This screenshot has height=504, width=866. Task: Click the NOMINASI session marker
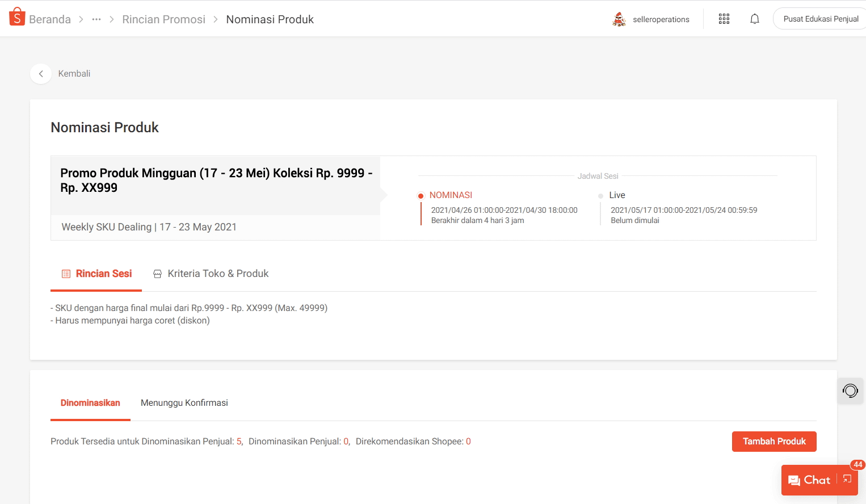click(x=421, y=196)
